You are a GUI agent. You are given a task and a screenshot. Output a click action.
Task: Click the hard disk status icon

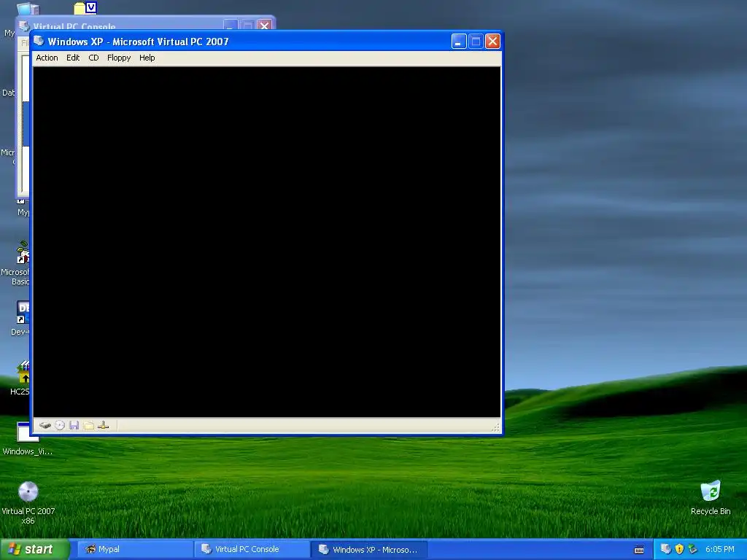coord(45,425)
